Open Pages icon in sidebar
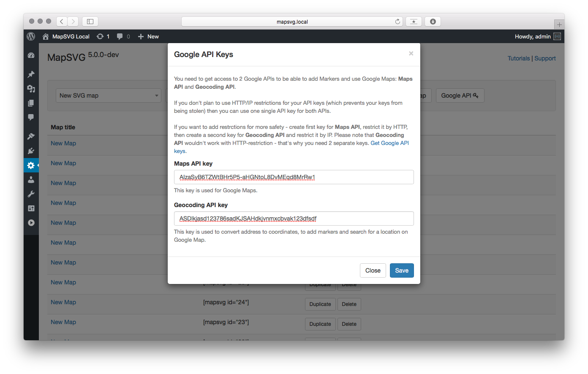588x374 pixels. point(31,103)
